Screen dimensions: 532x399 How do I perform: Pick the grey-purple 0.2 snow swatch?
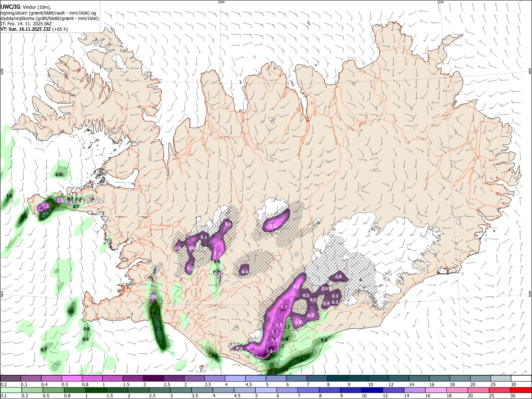(10, 379)
